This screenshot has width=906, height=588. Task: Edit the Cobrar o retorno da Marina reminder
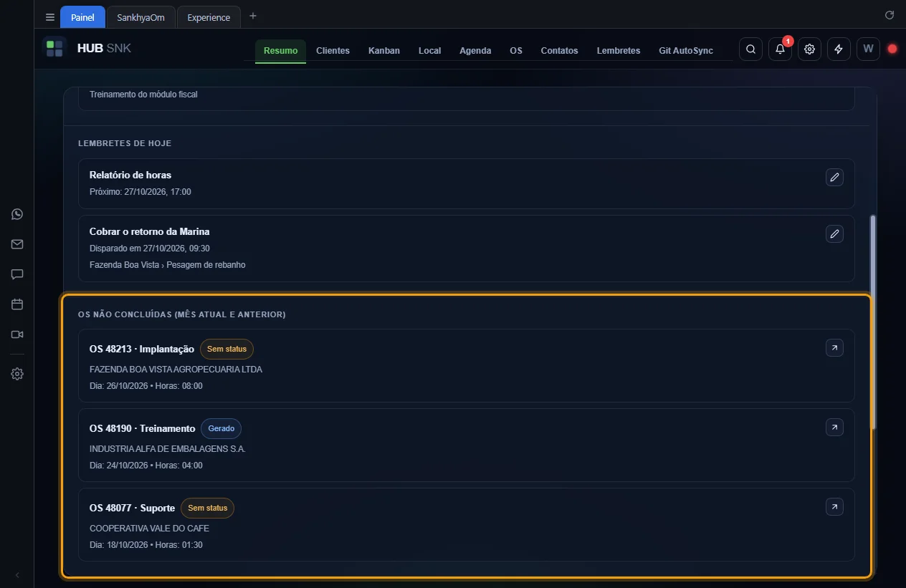coord(834,234)
